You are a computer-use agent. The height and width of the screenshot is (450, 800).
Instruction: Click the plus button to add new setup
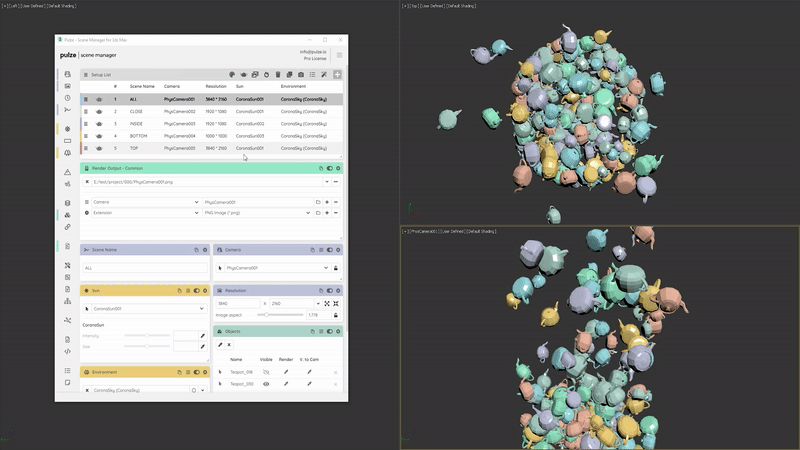pos(337,74)
